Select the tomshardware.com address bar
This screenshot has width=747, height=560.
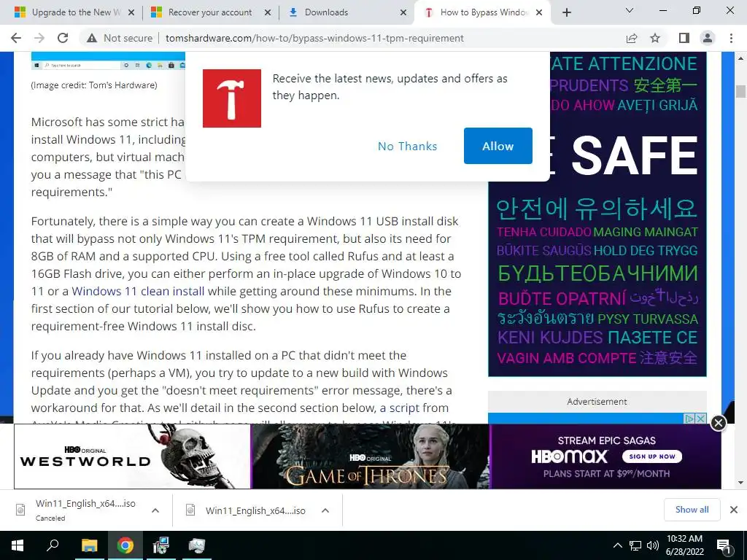click(314, 38)
